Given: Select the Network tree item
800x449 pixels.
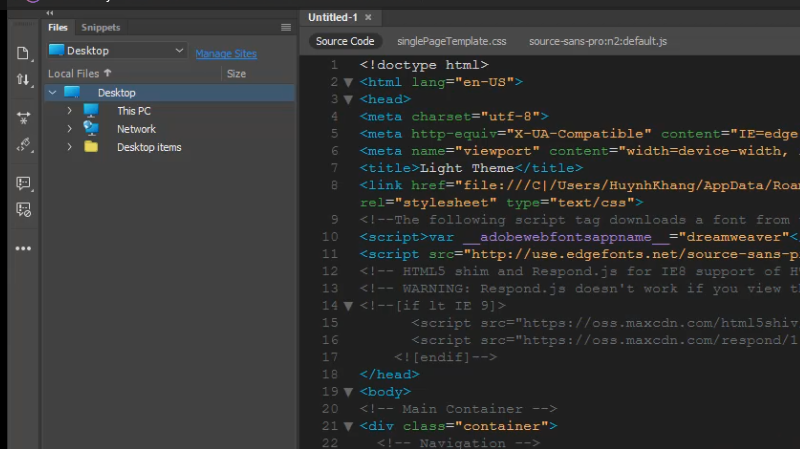Looking at the screenshot, I should coord(136,129).
